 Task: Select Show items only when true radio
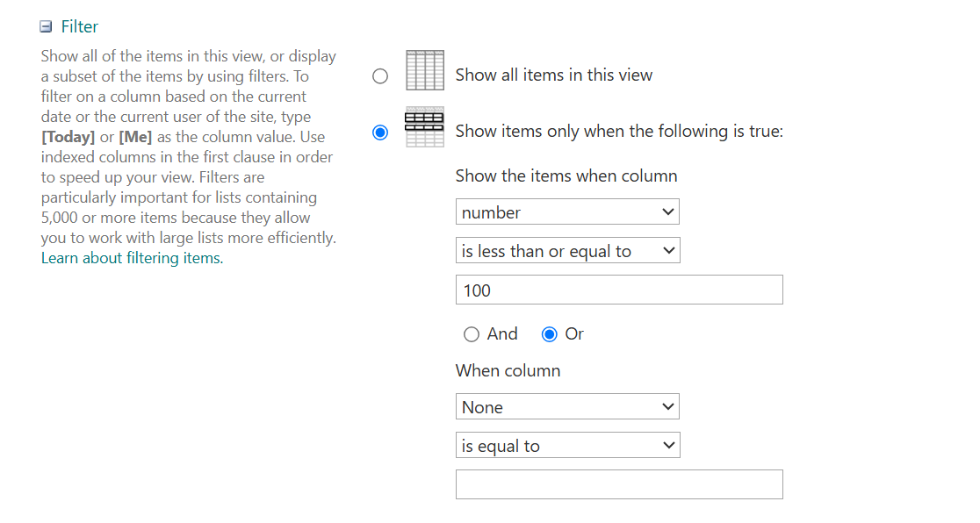tap(380, 133)
